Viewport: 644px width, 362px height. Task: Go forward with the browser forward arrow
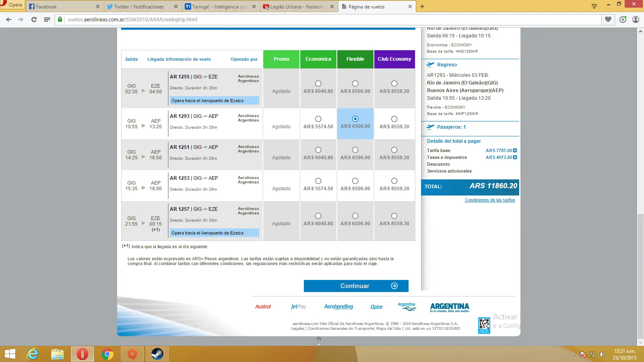click(x=21, y=19)
